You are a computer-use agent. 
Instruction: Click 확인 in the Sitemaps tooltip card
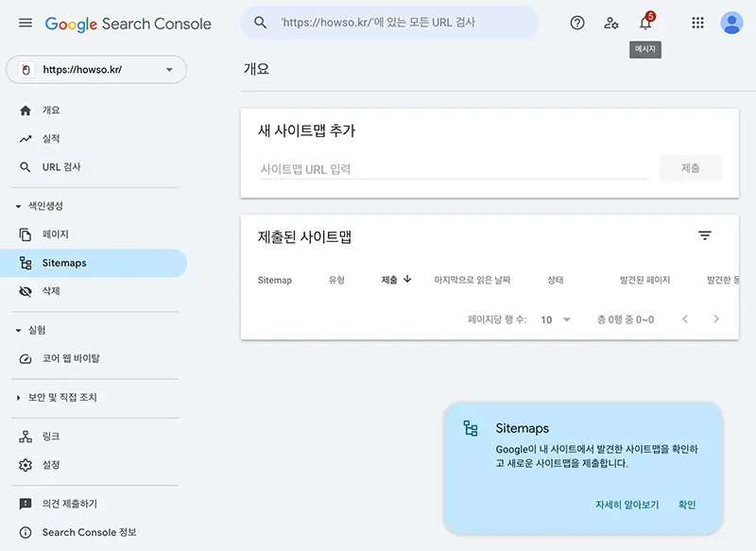tap(687, 505)
